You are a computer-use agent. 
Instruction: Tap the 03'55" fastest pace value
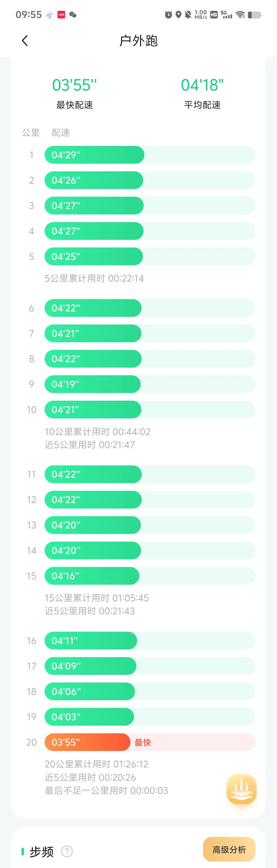point(74,85)
